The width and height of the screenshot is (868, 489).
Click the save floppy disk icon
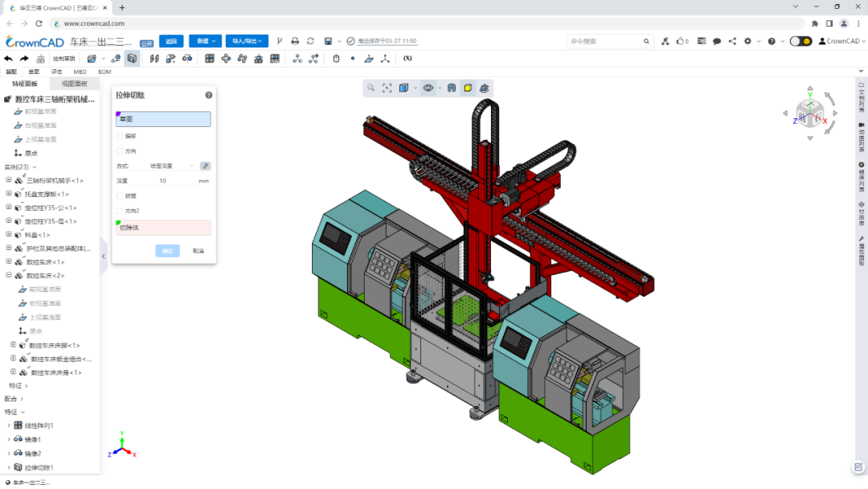coord(328,41)
